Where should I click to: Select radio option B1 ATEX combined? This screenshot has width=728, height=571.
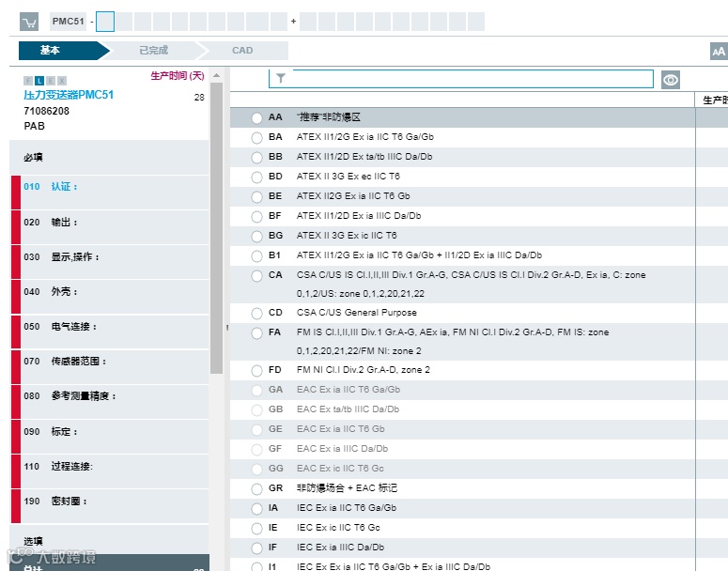256,256
